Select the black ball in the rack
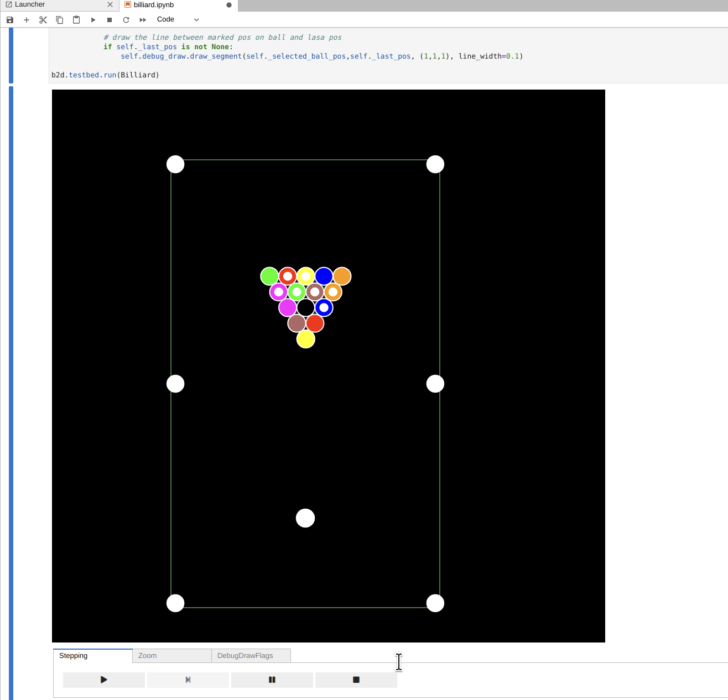 coord(306,307)
